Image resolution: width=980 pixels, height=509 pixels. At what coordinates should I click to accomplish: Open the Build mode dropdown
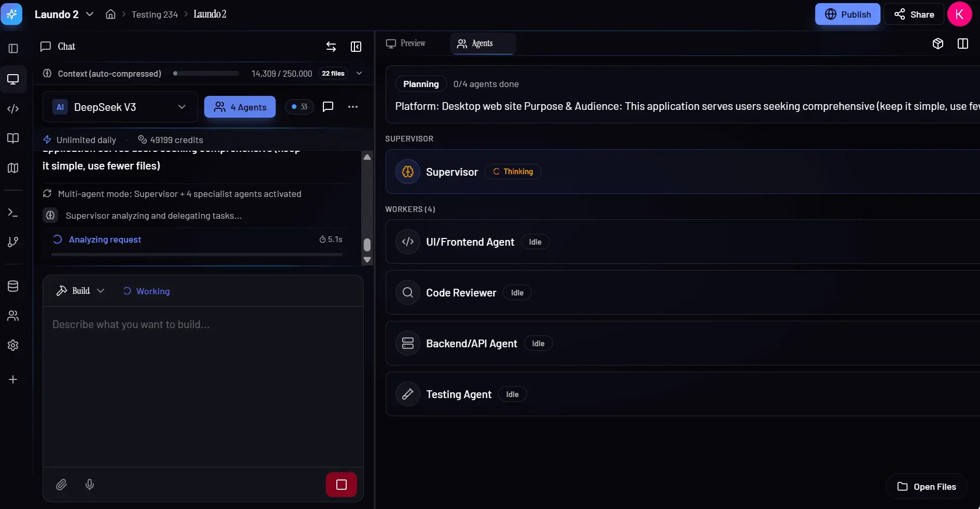pos(80,291)
